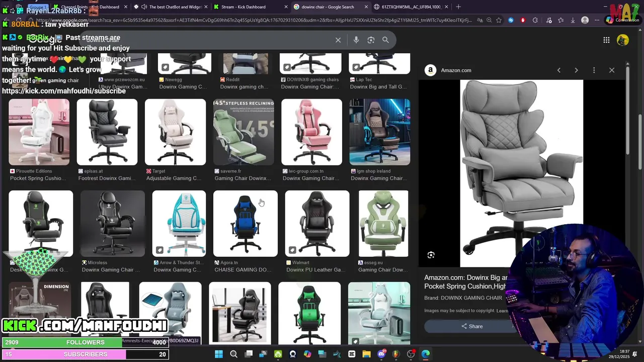Open the teal Arrow & Thunder chair image
644x362 pixels.
179,224
